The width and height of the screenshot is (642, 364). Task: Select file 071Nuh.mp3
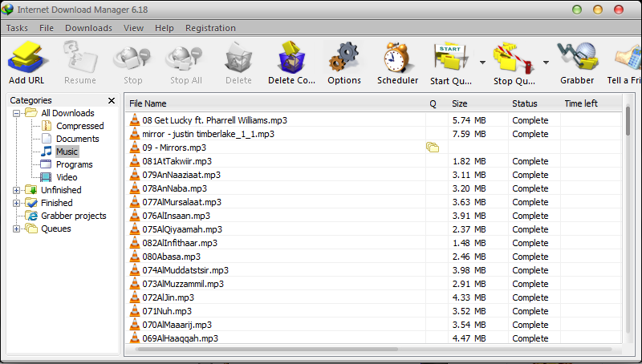(x=167, y=311)
